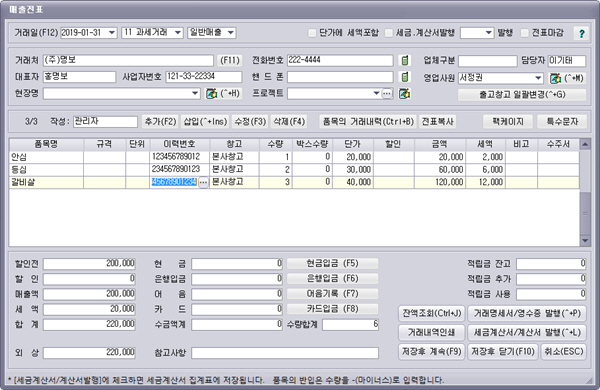Click the 업체구분 input field
Image resolution: width=600 pixels, height=390 pixels.
click(488, 61)
